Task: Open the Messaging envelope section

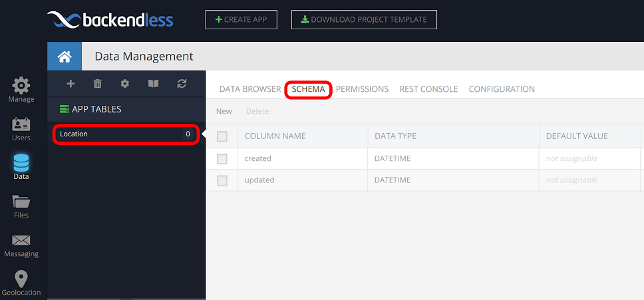Action: click(x=21, y=245)
